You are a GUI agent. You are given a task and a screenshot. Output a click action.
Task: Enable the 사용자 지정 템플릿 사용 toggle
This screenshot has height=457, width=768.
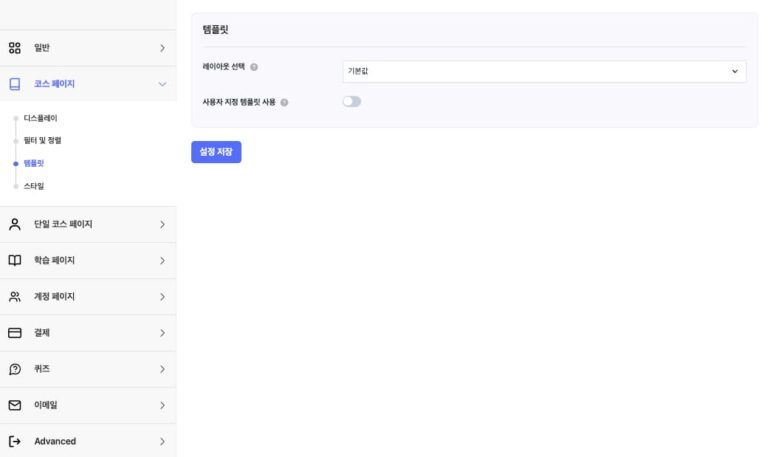click(351, 101)
